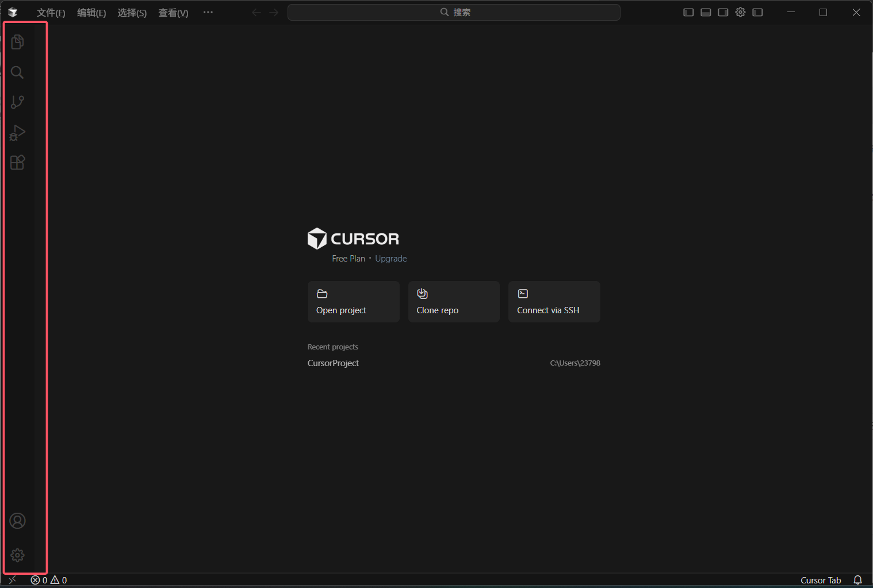Toggle the bottom panel visibility
The width and height of the screenshot is (873, 588).
point(706,11)
